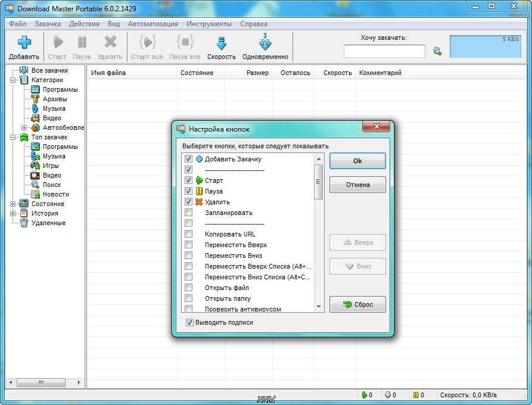
Task: Click the tree panel scroll-right arrow
Action: tap(79, 382)
